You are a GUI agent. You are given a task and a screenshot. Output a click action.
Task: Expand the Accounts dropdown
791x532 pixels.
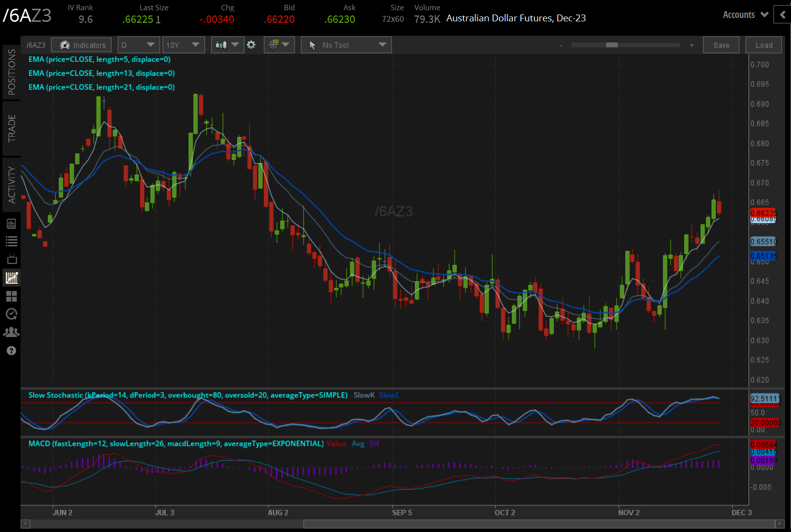click(745, 15)
